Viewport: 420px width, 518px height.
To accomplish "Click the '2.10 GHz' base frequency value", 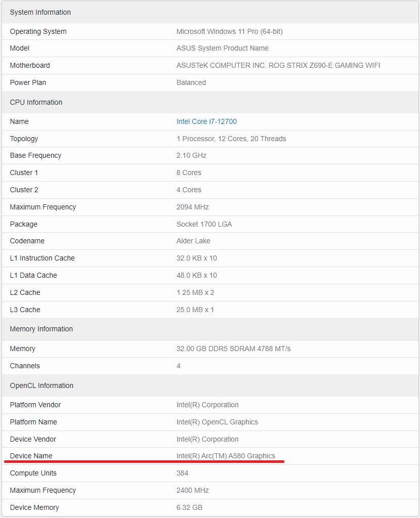I will [191, 155].
